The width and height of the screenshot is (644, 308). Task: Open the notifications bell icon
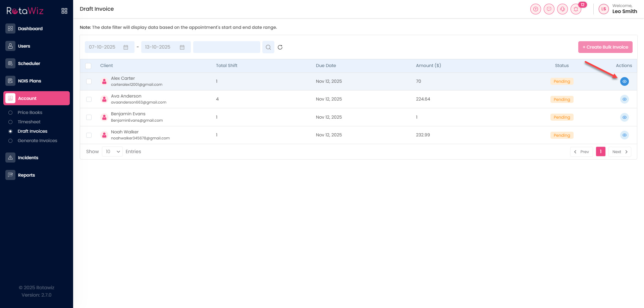point(576,9)
